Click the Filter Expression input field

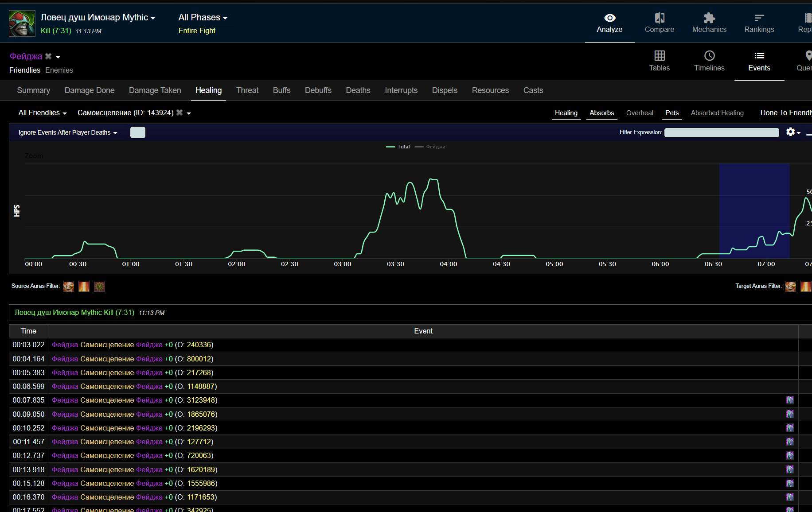tap(721, 132)
